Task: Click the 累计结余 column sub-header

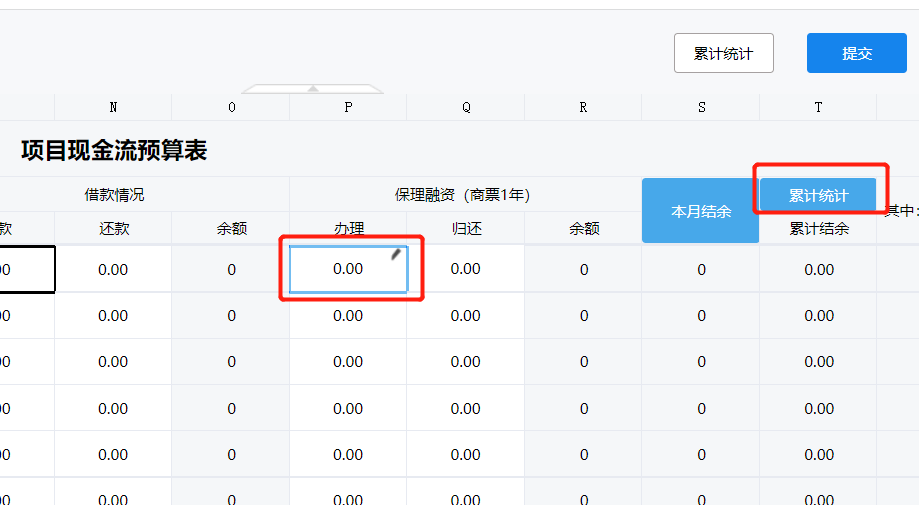Action: [818, 229]
